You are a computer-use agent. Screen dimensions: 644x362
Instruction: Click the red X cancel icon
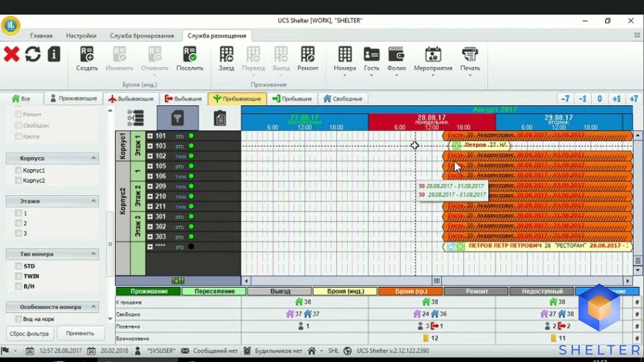click(12, 54)
